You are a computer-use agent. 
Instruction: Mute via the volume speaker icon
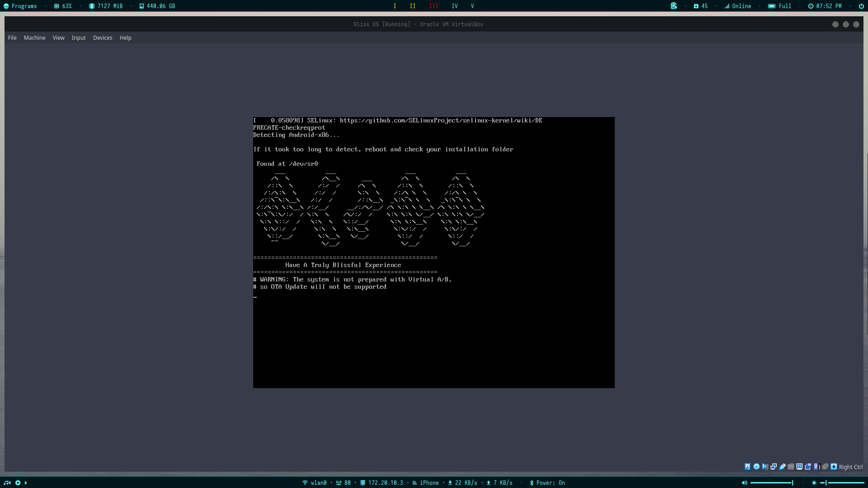[745, 483]
